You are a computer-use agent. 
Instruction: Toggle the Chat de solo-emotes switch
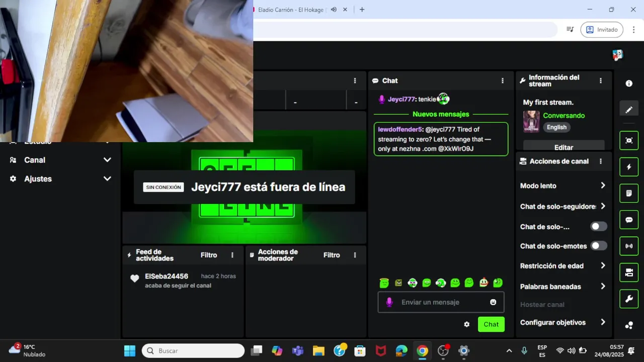(599, 246)
